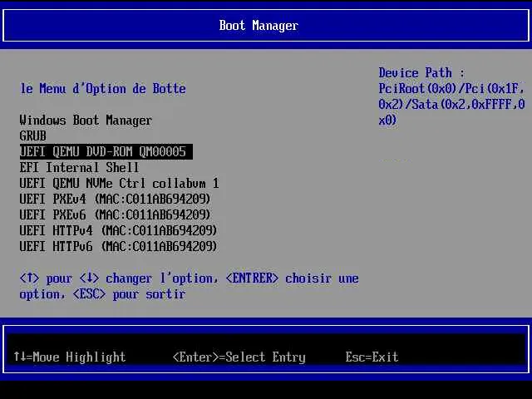This screenshot has width=532, height=399.
Task: Click the Move Highlight hint
Action: [70, 357]
